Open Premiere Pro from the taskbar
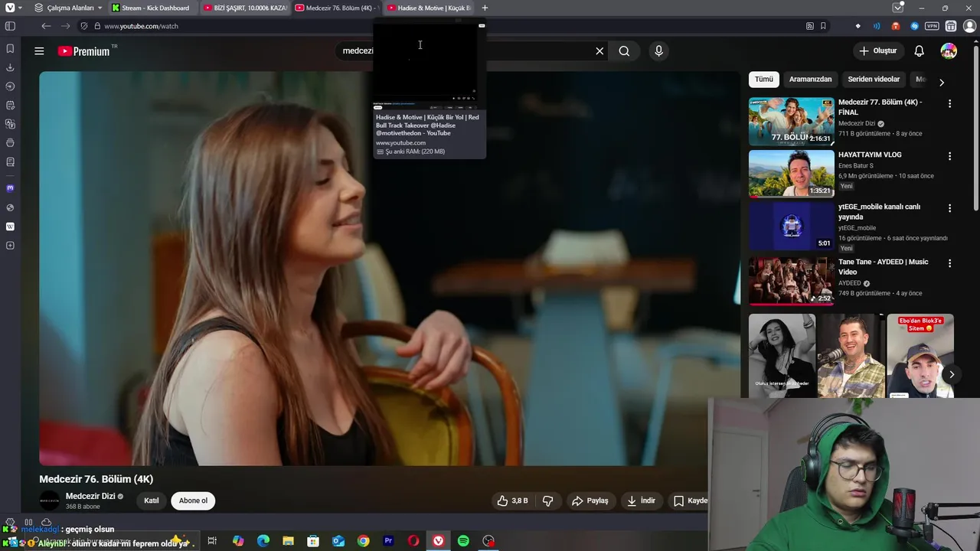The width and height of the screenshot is (980, 551). pyautogui.click(x=388, y=541)
